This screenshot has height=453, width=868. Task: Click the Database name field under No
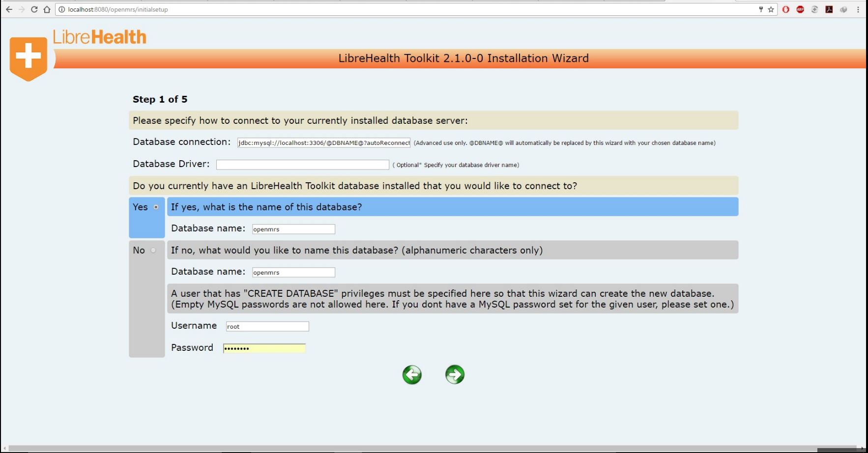pyautogui.click(x=293, y=272)
